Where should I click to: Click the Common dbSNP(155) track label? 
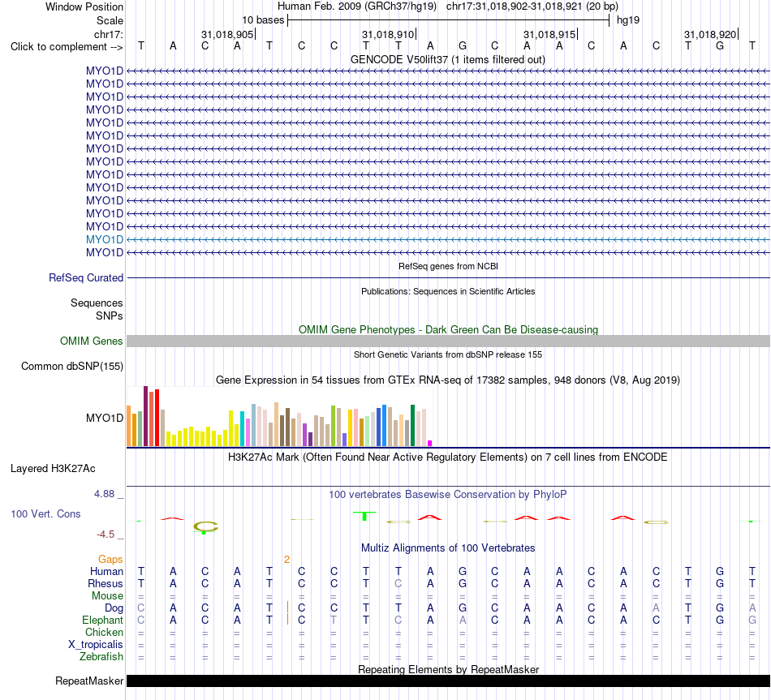71,366
